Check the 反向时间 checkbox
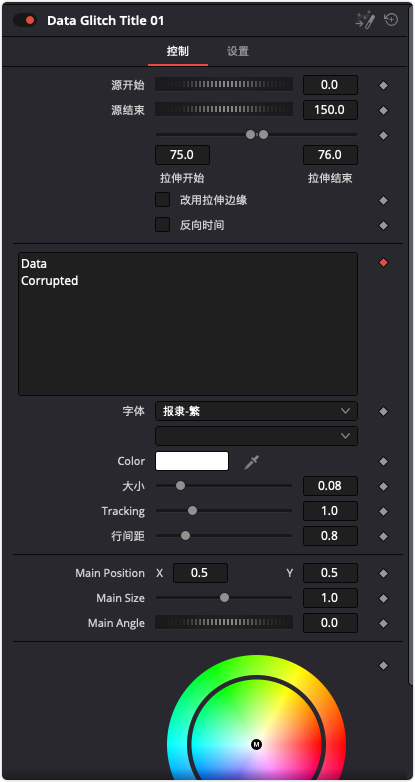 (163, 225)
